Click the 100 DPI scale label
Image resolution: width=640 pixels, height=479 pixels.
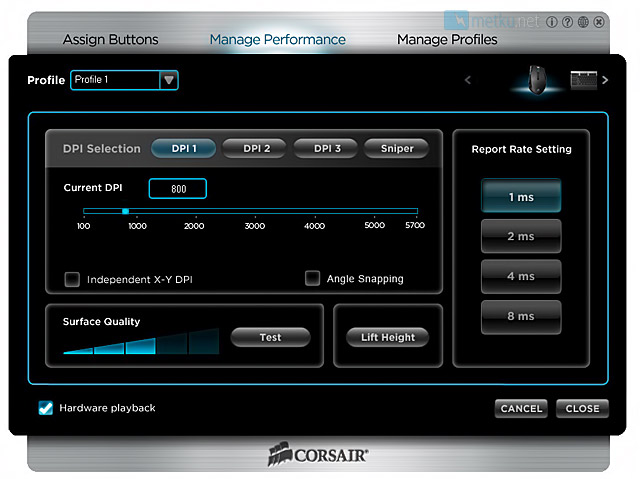(84, 226)
